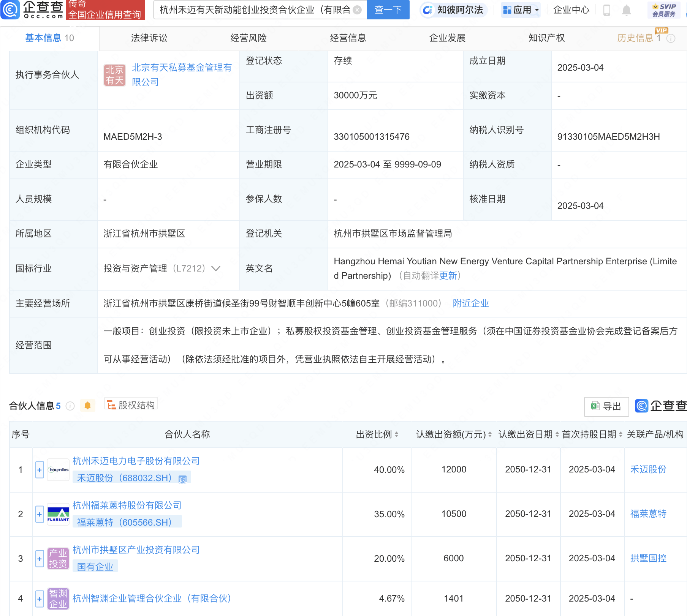Switch to the 知识产权 tab
The width and height of the screenshot is (687, 616).
point(547,38)
